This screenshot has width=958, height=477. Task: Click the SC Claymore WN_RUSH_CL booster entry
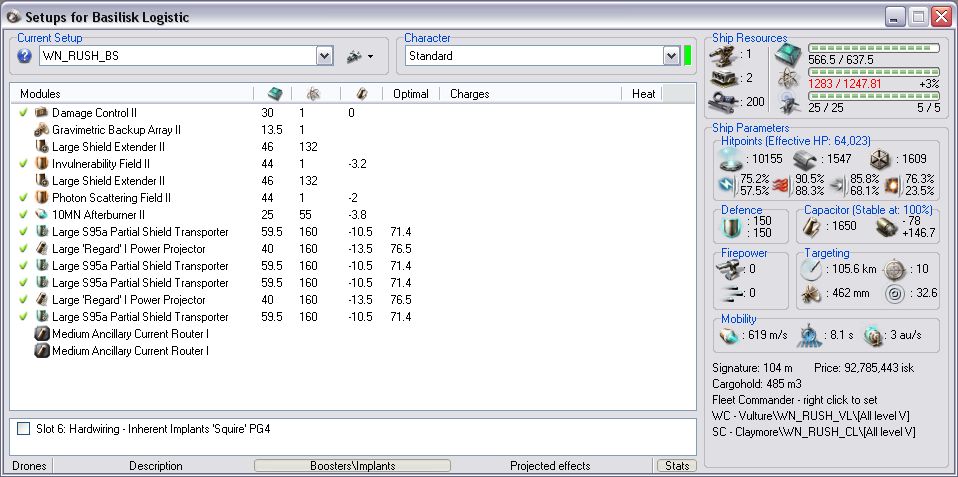click(813, 432)
